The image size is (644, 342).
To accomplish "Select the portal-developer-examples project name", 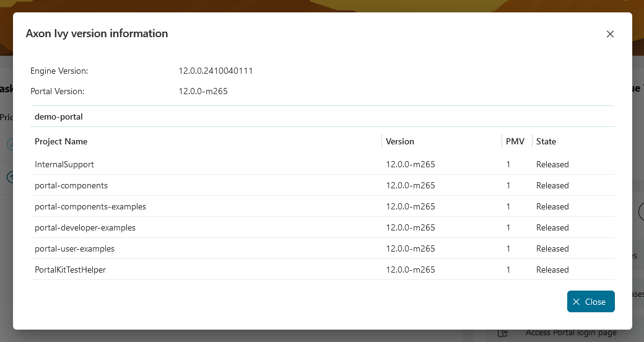I will [x=85, y=227].
